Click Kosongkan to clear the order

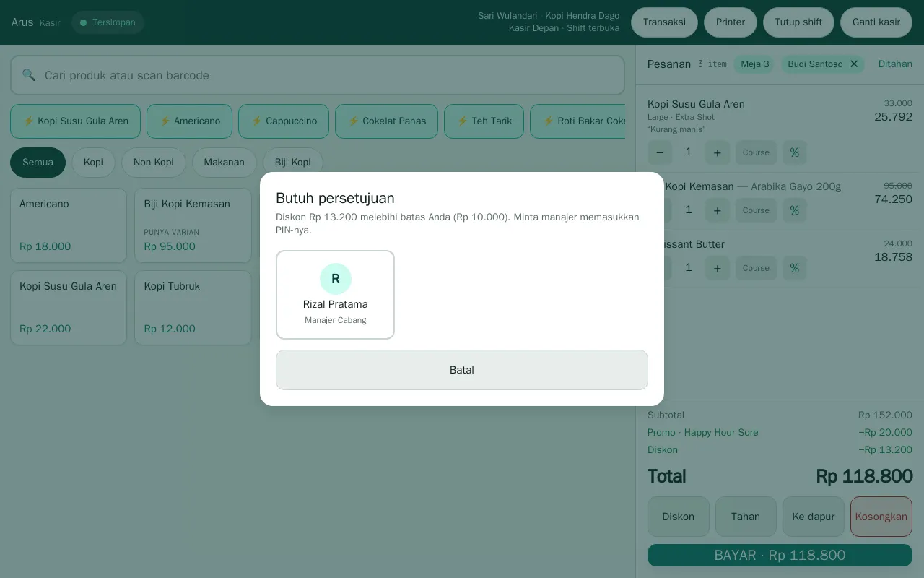coord(881,517)
